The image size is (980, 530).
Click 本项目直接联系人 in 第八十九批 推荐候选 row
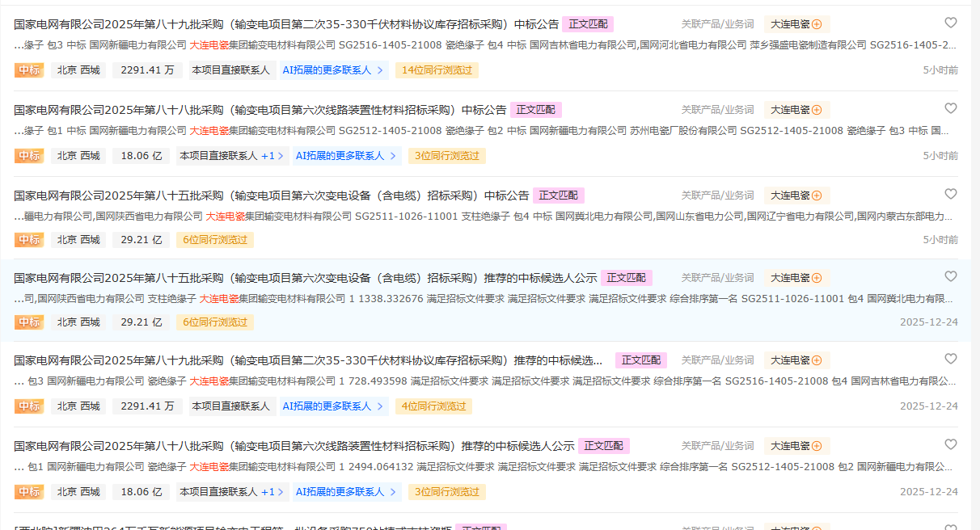(x=230, y=406)
